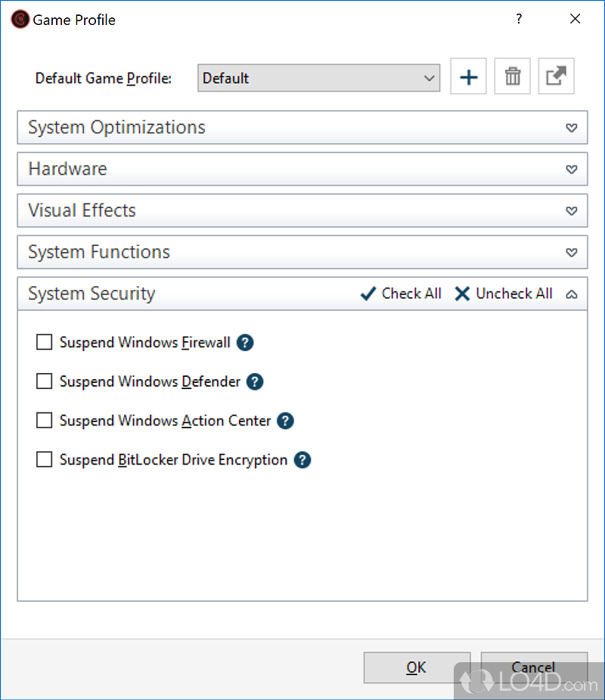Open the Default Game Profile dropdown
605x700 pixels.
click(318, 78)
